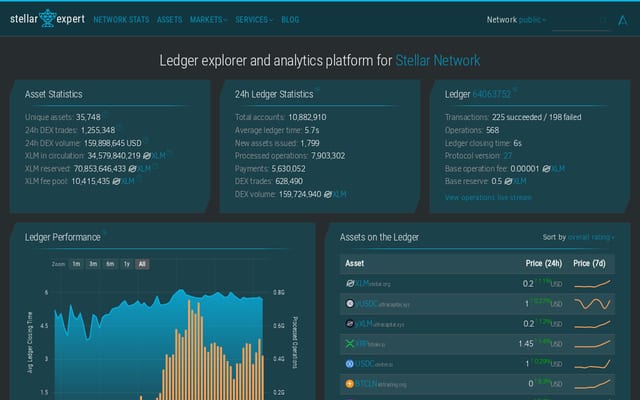
Task: Expand the Markets dropdown menu
Action: click(208, 20)
